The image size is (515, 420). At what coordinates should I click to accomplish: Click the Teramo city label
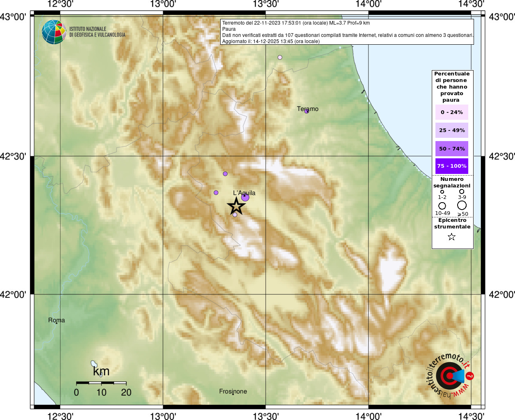coord(308,109)
